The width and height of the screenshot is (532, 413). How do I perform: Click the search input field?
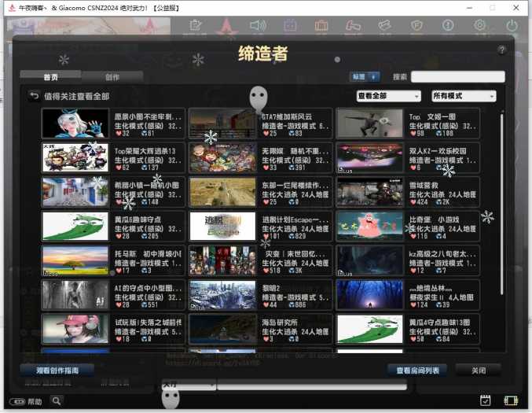point(457,77)
